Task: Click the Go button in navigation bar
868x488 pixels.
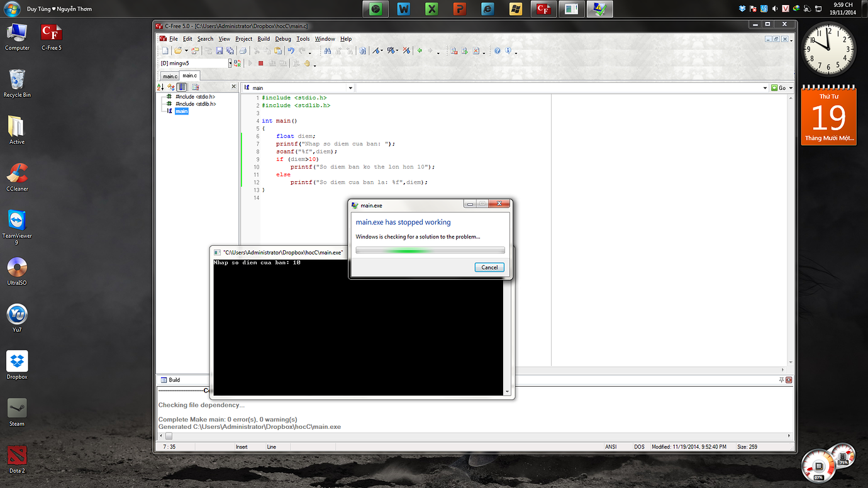Action: (779, 88)
